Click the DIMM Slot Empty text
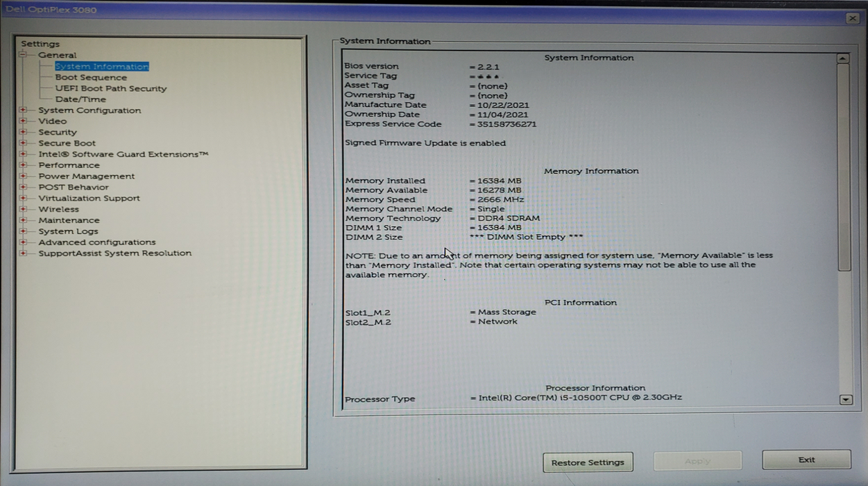Viewport: 868px width, 486px height. point(527,237)
